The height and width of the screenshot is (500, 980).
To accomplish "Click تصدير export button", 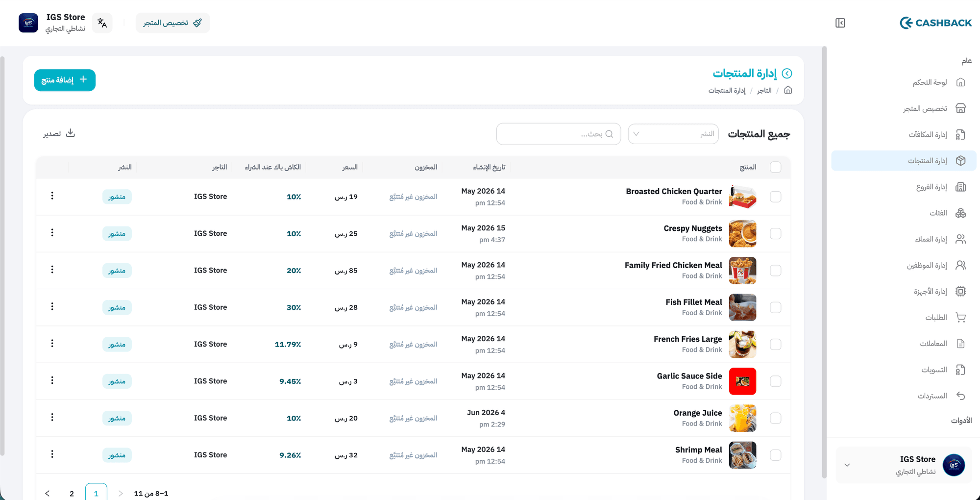I will coord(59,133).
